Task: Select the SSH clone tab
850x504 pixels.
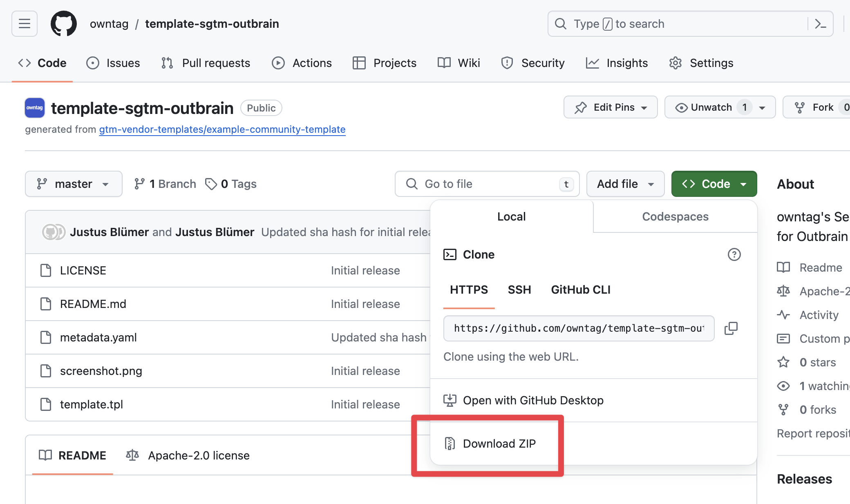Action: 519,290
